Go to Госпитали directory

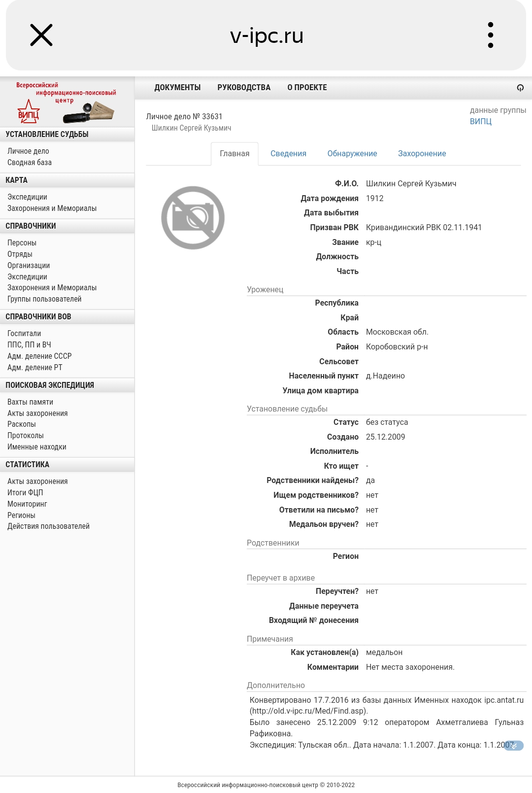[24, 334]
